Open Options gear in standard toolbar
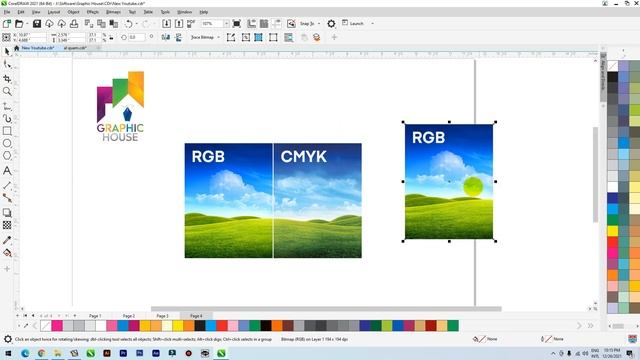Image resolution: width=640 pixels, height=360 pixels. (331, 24)
